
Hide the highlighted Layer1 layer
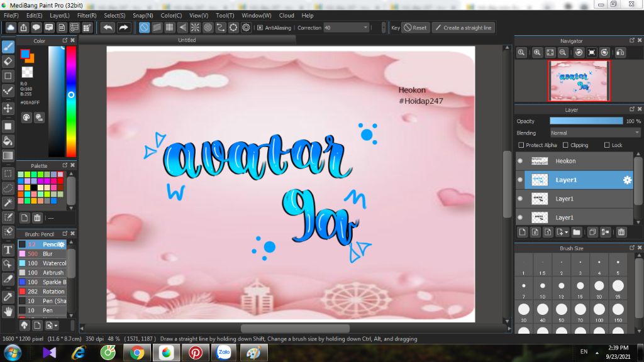520,180
